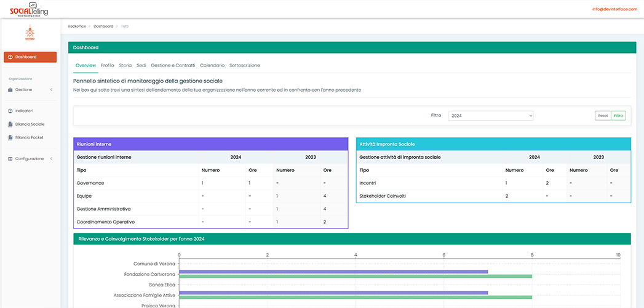Click the Gestione briefcase icon
Image resolution: width=644 pixels, height=308 pixels.
click(x=10, y=90)
